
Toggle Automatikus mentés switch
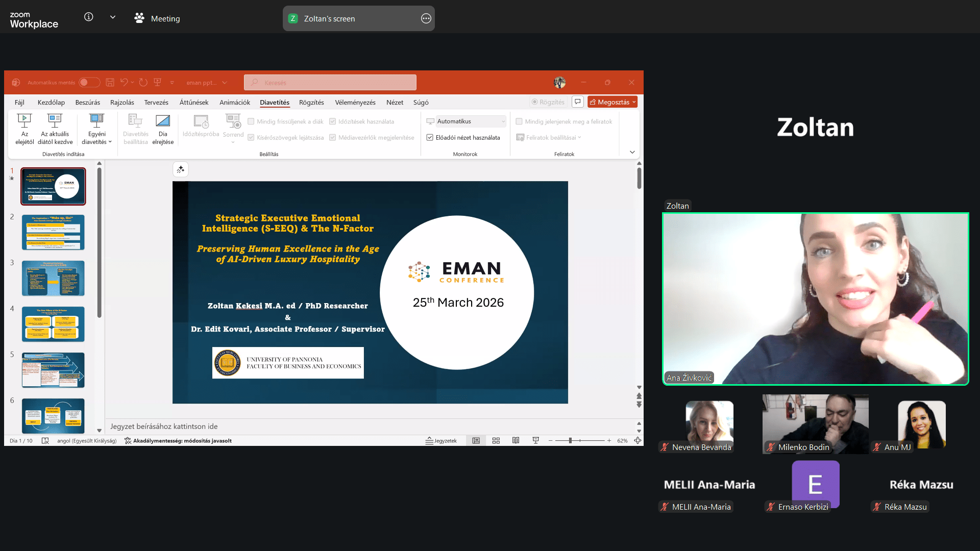(x=89, y=83)
